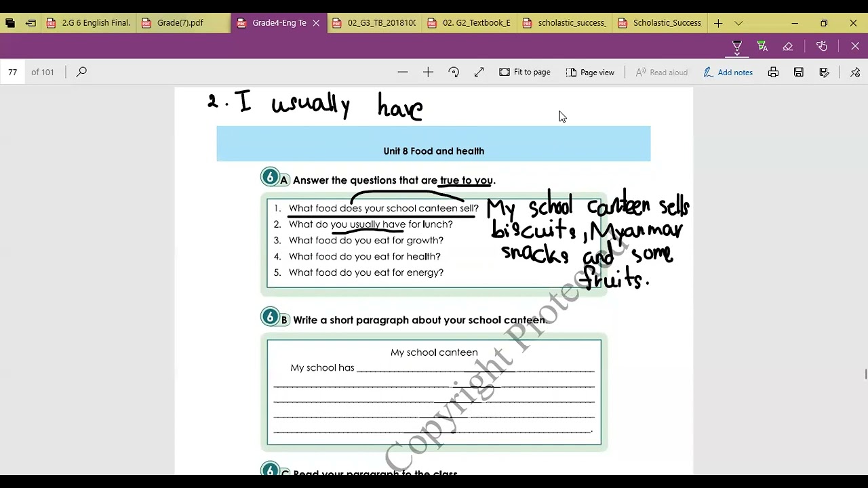This screenshot has width=868, height=488.
Task: Print the PDF document
Action: [773, 72]
